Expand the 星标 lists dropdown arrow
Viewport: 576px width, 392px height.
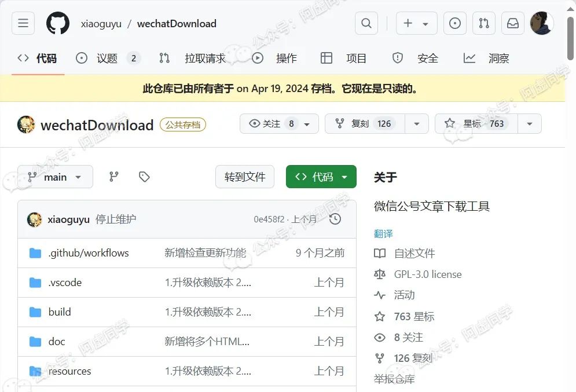(x=529, y=124)
